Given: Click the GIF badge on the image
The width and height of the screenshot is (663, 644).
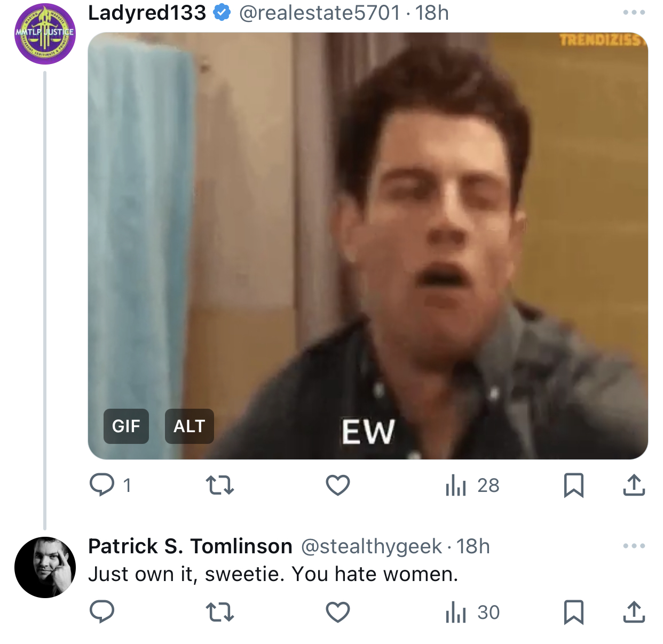Looking at the screenshot, I should pos(126,426).
